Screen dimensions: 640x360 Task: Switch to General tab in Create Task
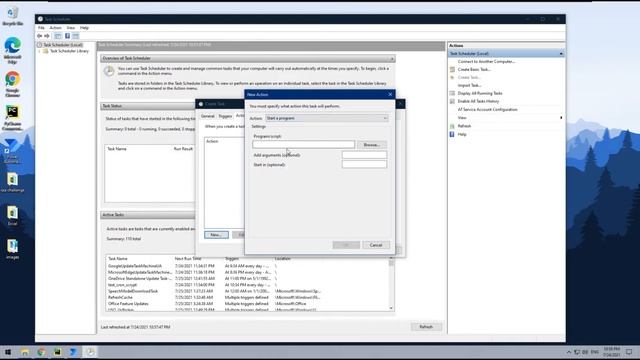pyautogui.click(x=207, y=116)
